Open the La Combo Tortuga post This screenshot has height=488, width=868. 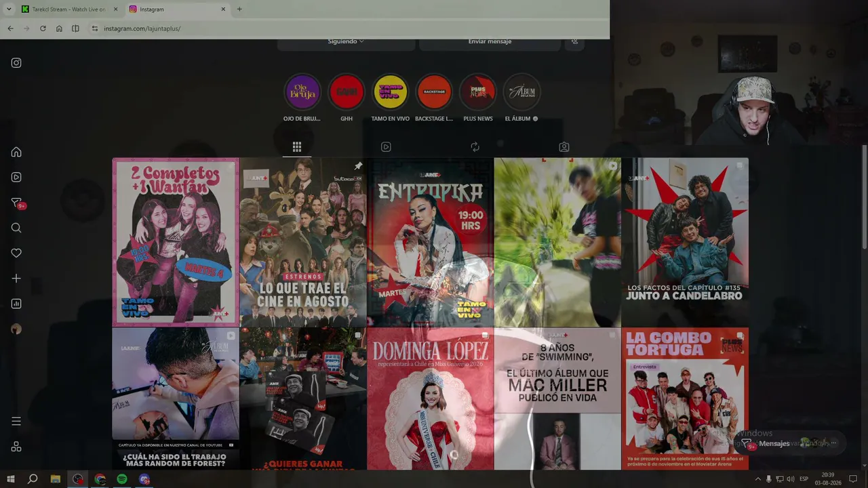[685, 399]
